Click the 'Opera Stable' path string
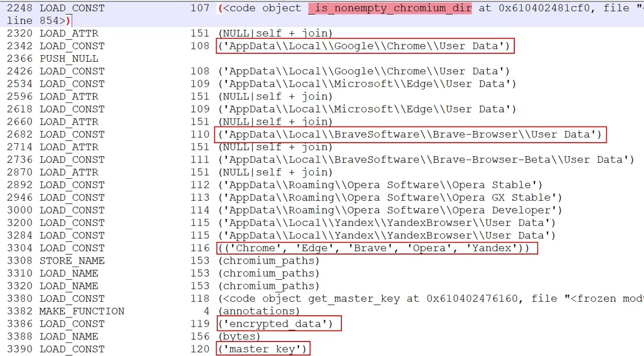This screenshot has width=644, height=356. (x=381, y=185)
